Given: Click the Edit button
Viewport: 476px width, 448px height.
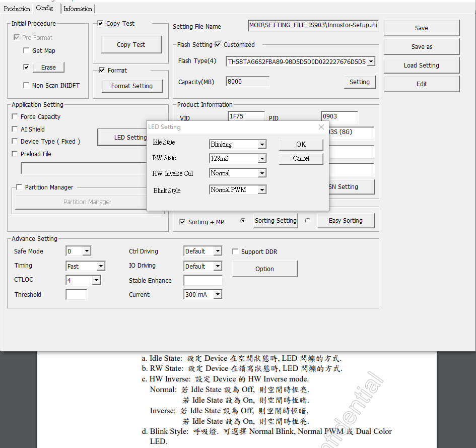Looking at the screenshot, I should (x=422, y=84).
